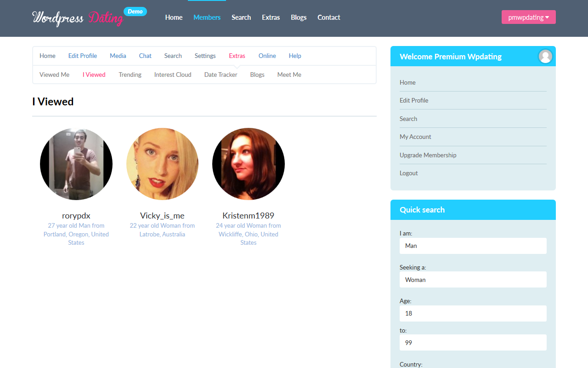Select the Search tab in member menu
Screen dimensions: 588x368
173,56
